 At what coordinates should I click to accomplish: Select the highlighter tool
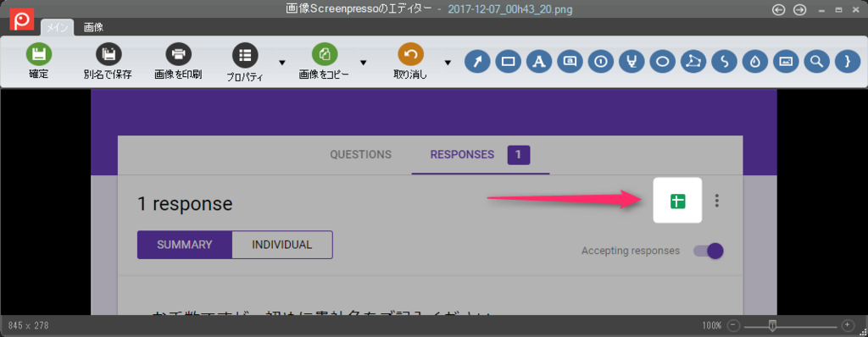[x=631, y=62]
